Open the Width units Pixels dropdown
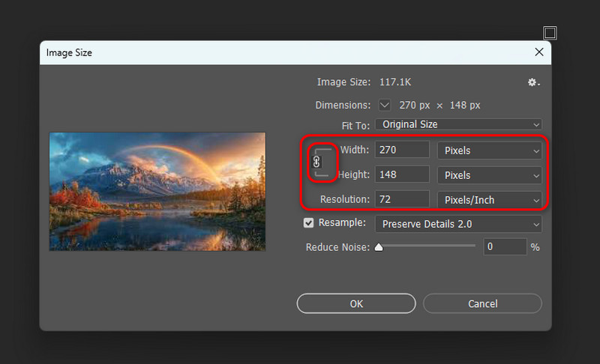This screenshot has height=364, width=600. (x=489, y=151)
